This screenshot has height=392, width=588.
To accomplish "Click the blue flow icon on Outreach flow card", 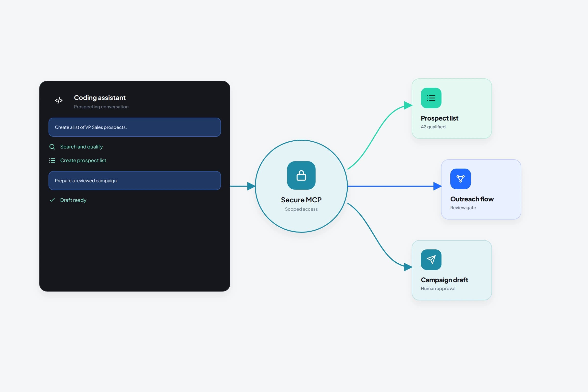I will coord(461,179).
